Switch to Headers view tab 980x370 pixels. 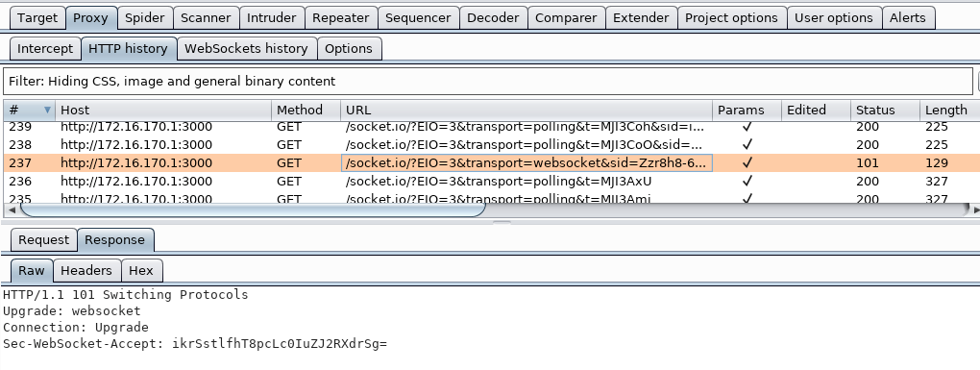pos(86,271)
